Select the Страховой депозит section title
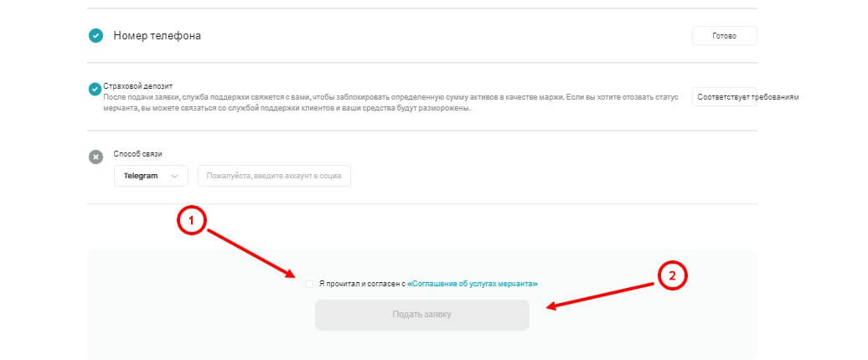This screenshot has width=868, height=360. pyautogui.click(x=137, y=85)
